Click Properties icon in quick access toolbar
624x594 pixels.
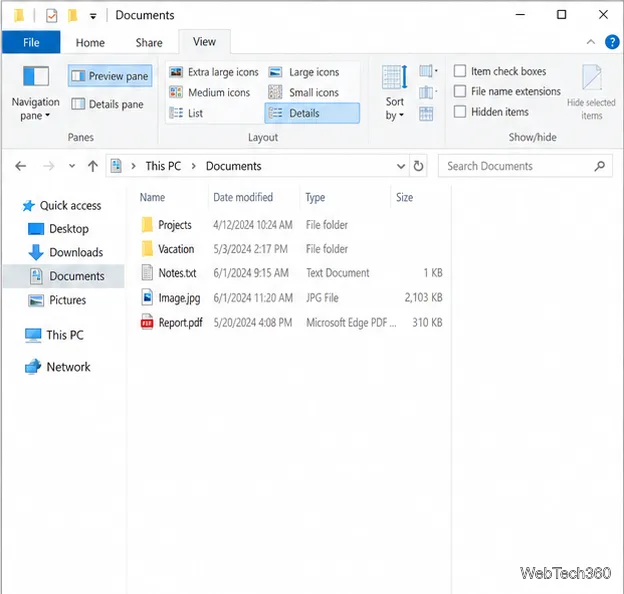[x=52, y=16]
